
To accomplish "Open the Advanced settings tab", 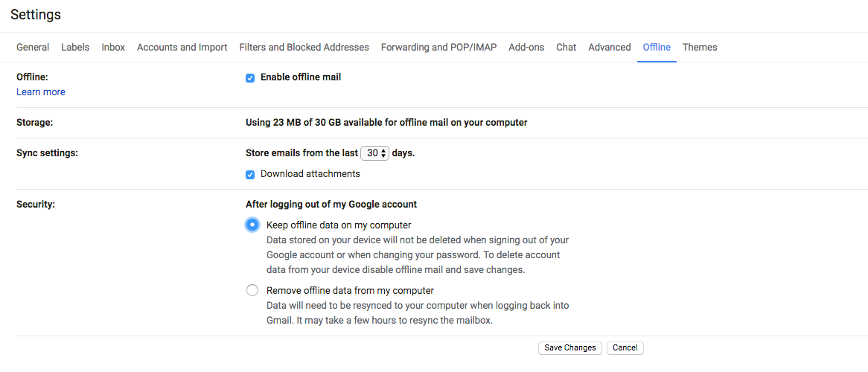I will [x=610, y=48].
